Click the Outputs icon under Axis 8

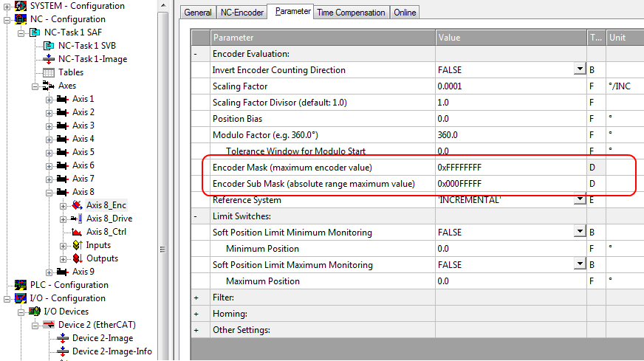(78, 258)
